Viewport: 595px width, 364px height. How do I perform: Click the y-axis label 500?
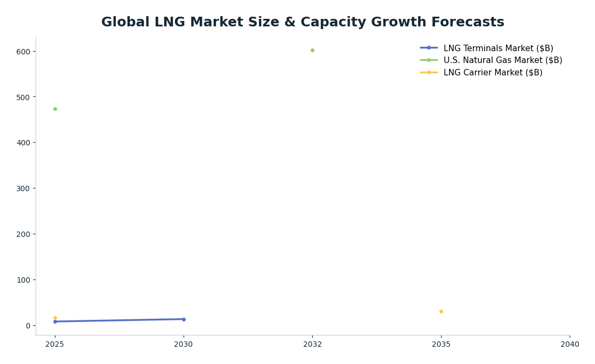[23, 97]
